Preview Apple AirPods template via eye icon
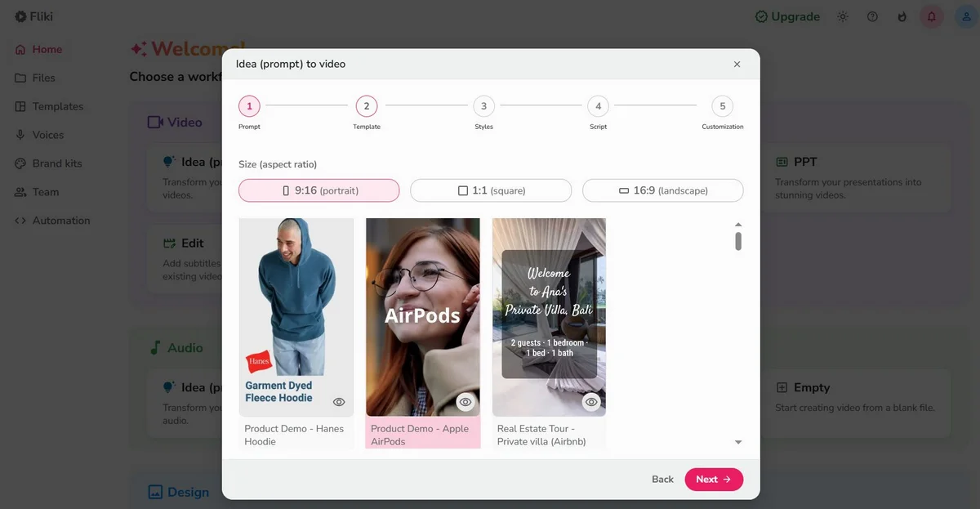Image resolution: width=980 pixels, height=509 pixels. click(x=465, y=402)
